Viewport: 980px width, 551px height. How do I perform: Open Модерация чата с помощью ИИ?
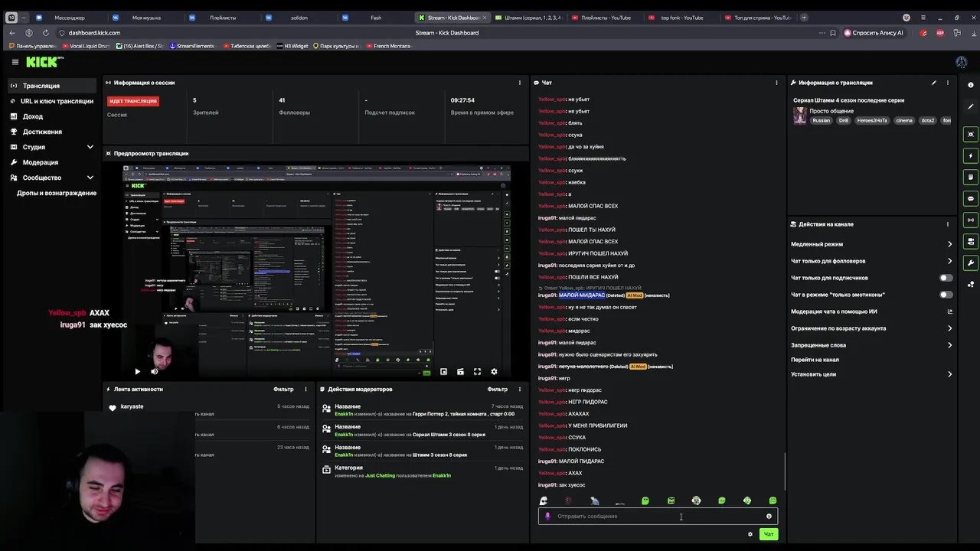(x=871, y=311)
